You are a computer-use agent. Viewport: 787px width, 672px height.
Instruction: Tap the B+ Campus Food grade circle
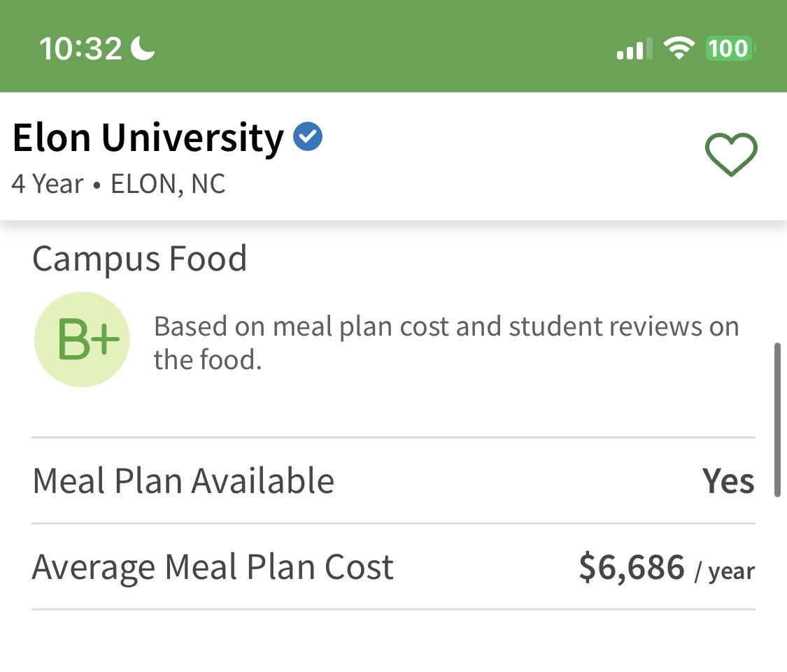82,339
